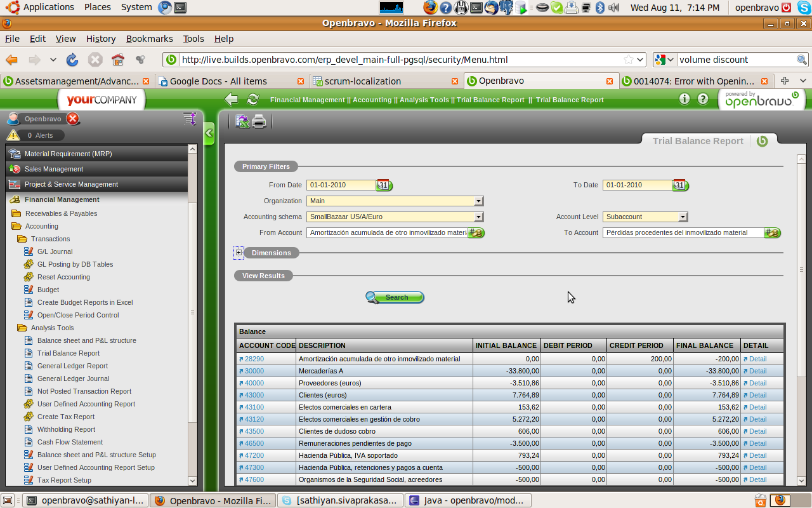Open the Openbravo help question-mark icon
This screenshot has height=508, width=812.
[x=703, y=99]
